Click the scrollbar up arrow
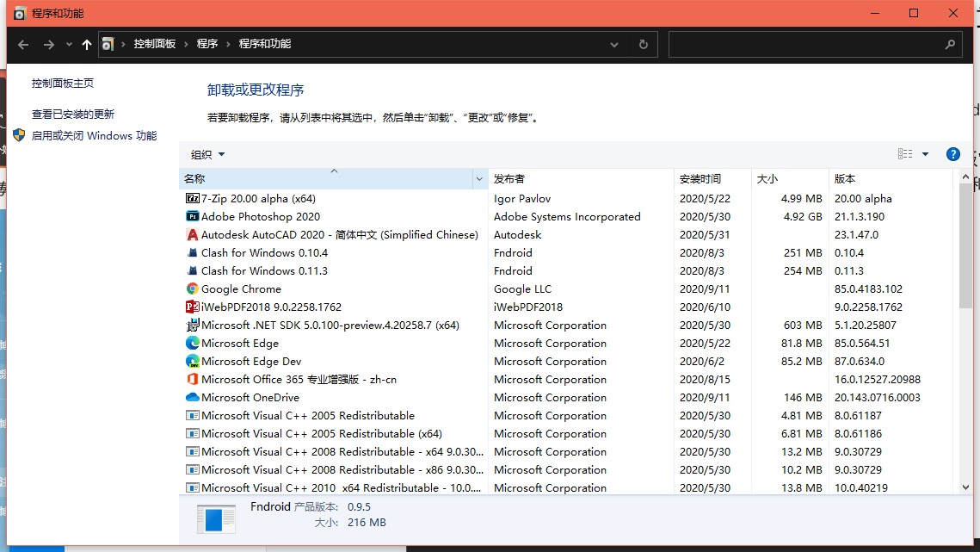Image resolution: width=980 pixels, height=552 pixels. [965, 177]
